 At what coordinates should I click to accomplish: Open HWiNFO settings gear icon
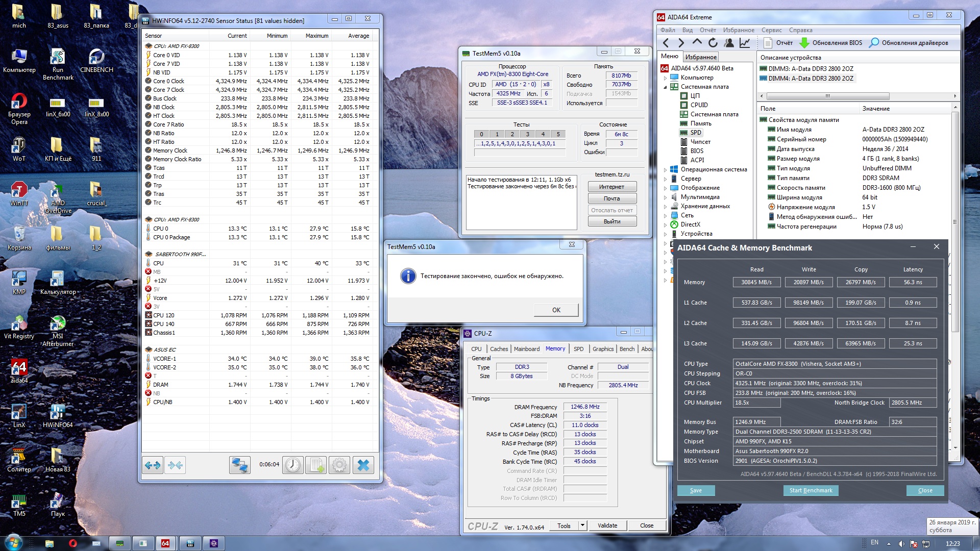[x=339, y=465]
